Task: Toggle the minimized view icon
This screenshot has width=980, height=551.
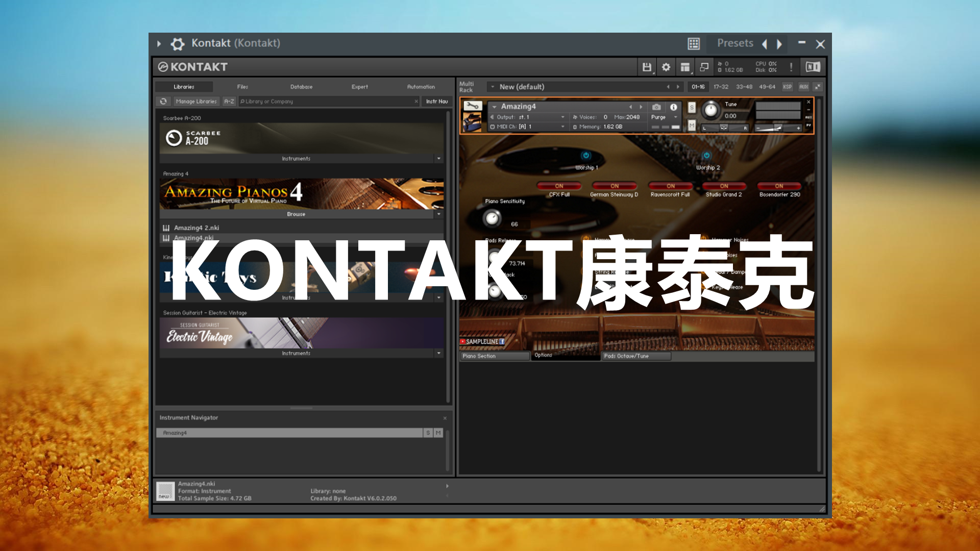Action: coord(704,67)
